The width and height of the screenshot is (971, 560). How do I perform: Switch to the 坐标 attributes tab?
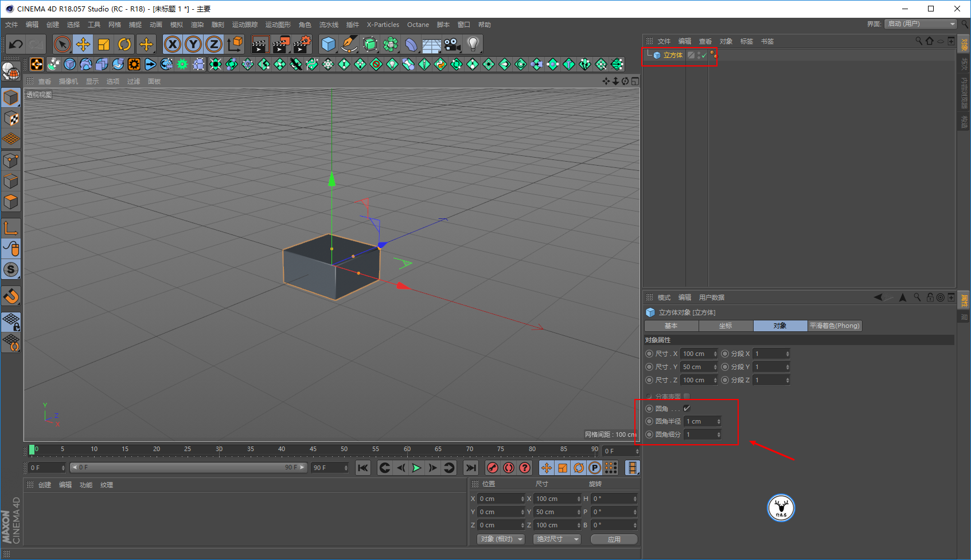pyautogui.click(x=726, y=326)
